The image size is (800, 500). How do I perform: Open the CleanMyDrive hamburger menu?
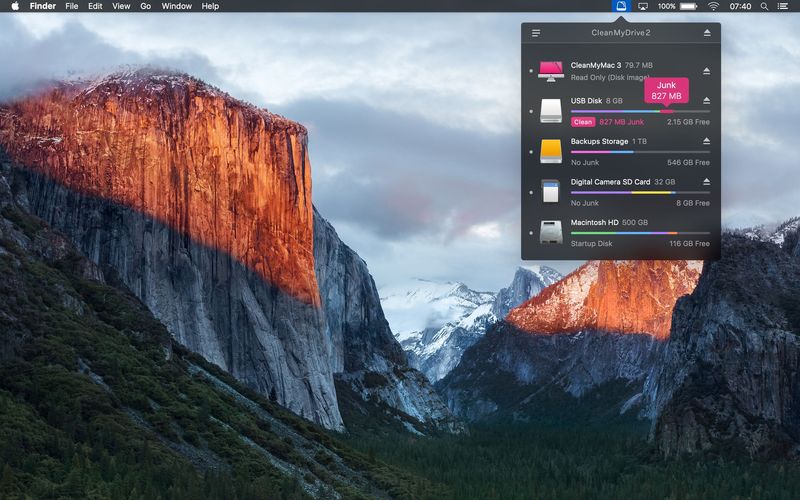pyautogui.click(x=536, y=33)
